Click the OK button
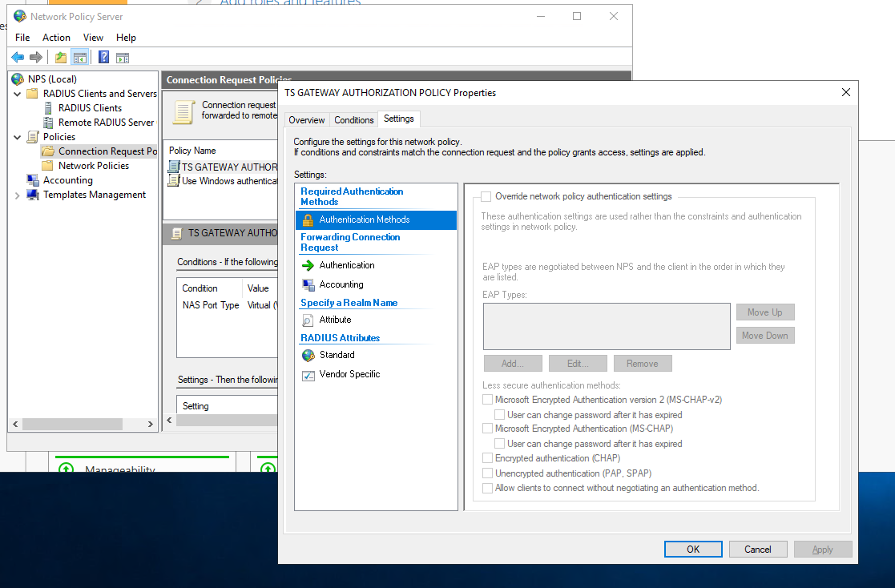 point(693,549)
